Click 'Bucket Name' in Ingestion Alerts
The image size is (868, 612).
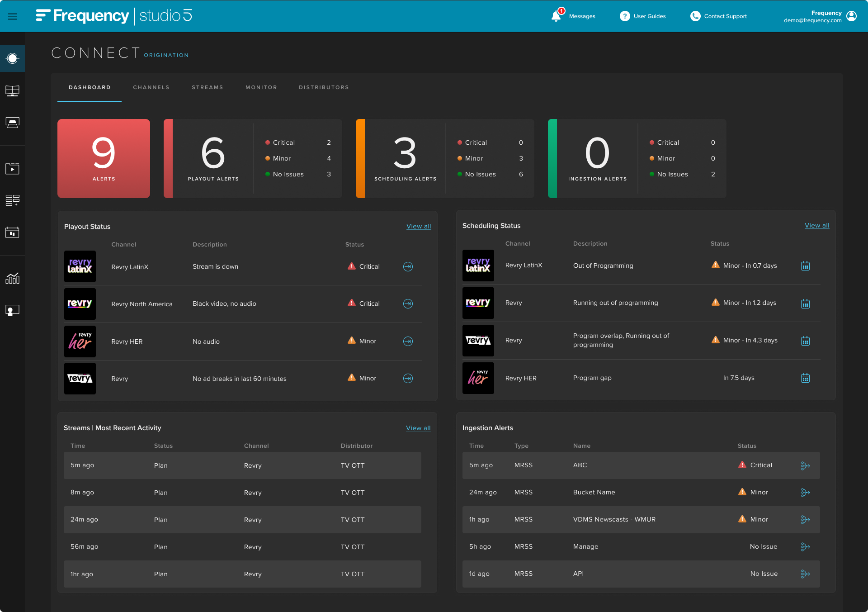[594, 492]
